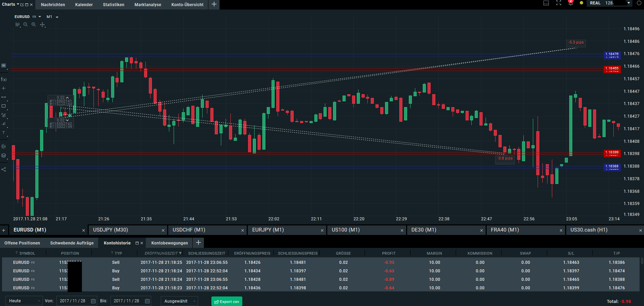Open the f(x) indicators tool
Screen dimensions: 644x306
coord(4,79)
